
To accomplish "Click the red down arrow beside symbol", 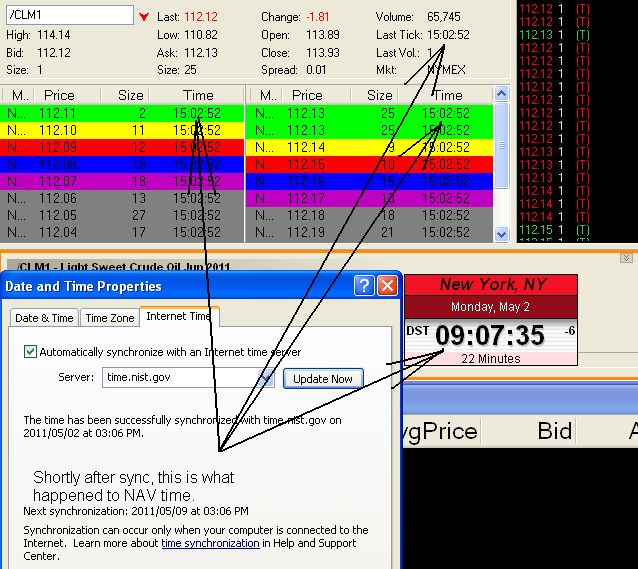I will tap(144, 17).
